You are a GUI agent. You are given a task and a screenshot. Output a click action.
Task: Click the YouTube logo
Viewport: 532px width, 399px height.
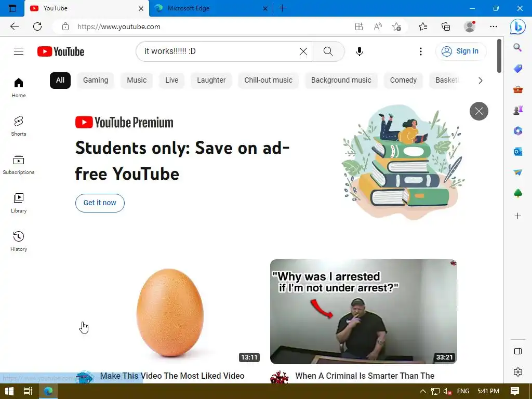tap(61, 51)
